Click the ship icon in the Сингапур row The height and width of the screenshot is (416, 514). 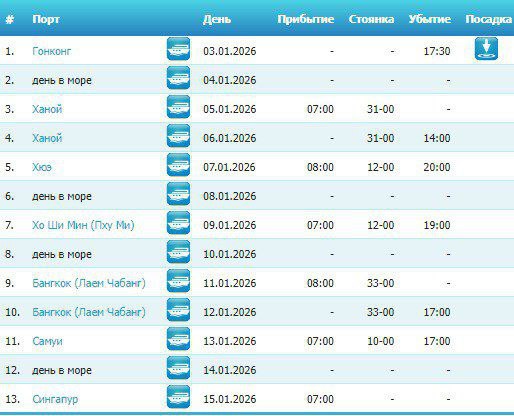(178, 397)
